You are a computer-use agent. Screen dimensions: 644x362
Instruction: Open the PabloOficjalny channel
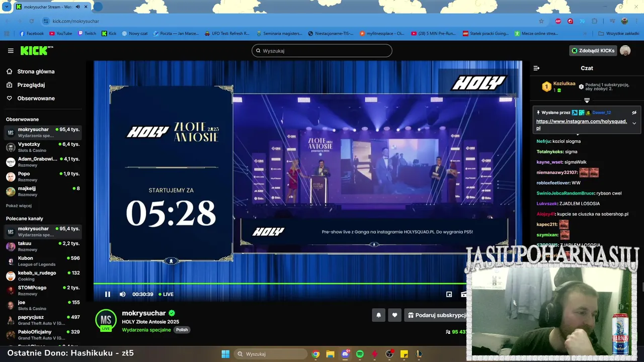click(x=42, y=334)
